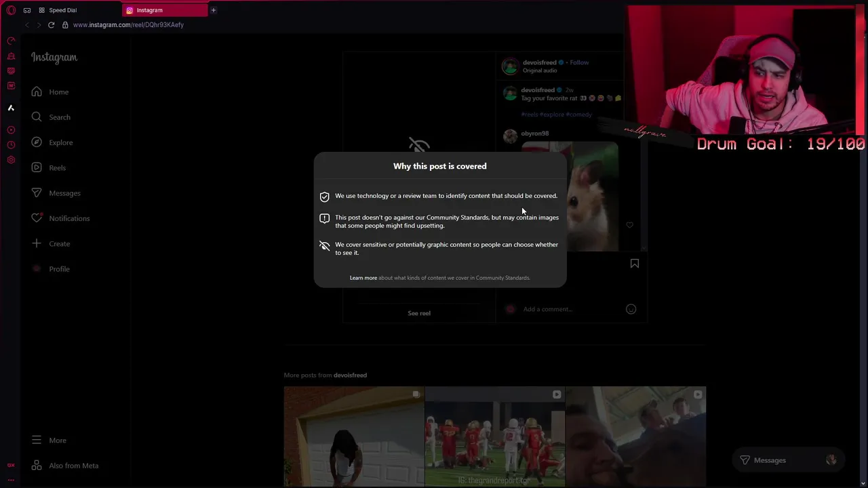Open the #comedy hashtag
Viewport: 868px width, 488px height.
(x=579, y=115)
